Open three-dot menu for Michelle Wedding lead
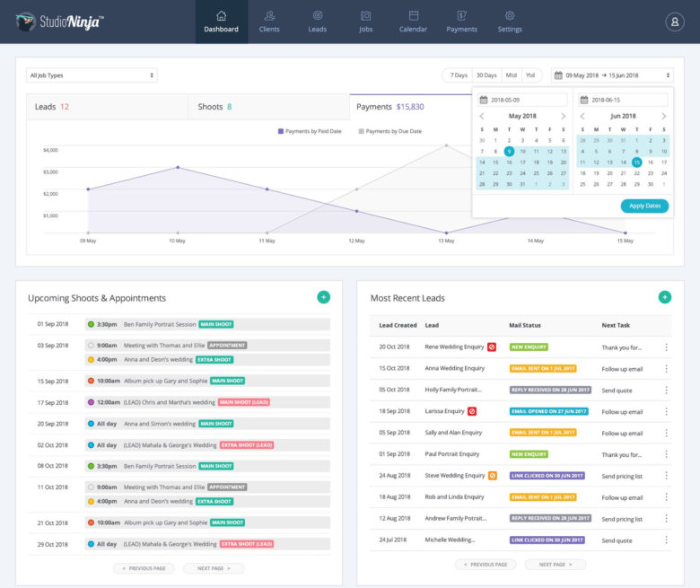This screenshot has height=588, width=700. [x=666, y=540]
